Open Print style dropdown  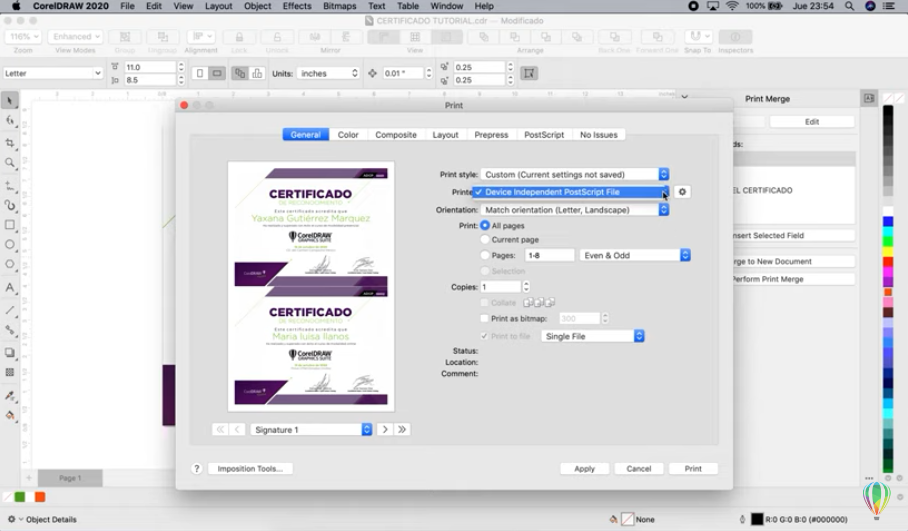(574, 174)
